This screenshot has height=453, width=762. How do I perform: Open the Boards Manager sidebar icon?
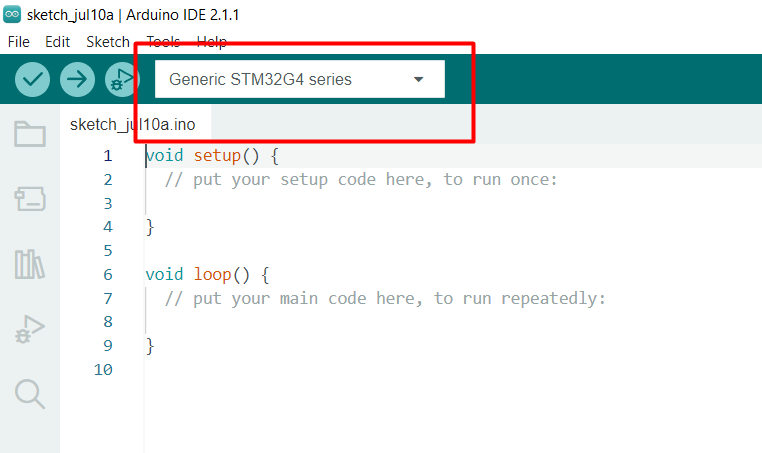click(30, 199)
